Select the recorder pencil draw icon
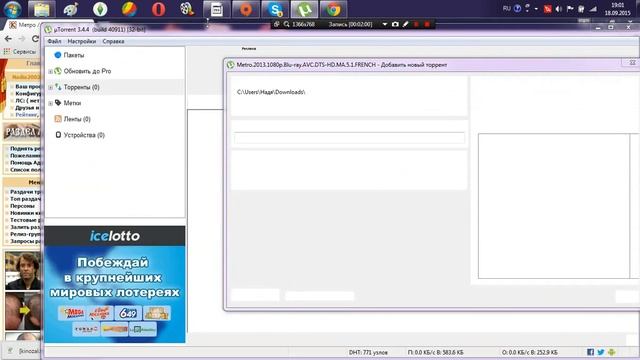640x360 pixels. [x=405, y=24]
